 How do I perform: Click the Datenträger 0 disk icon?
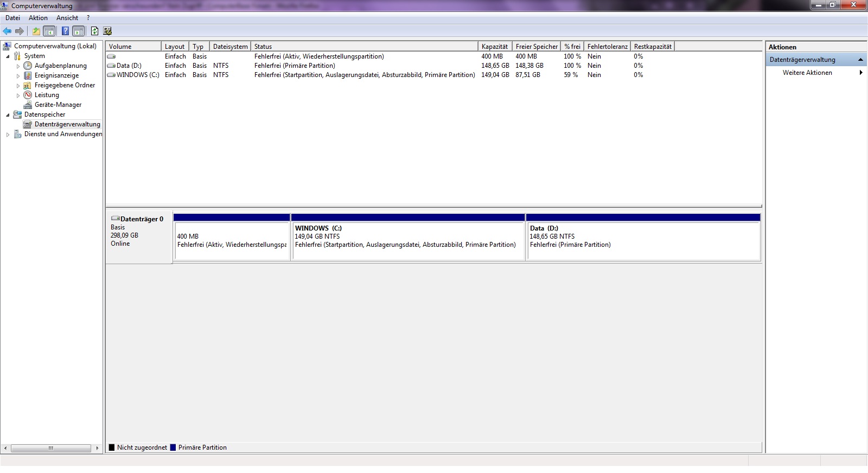click(x=115, y=219)
